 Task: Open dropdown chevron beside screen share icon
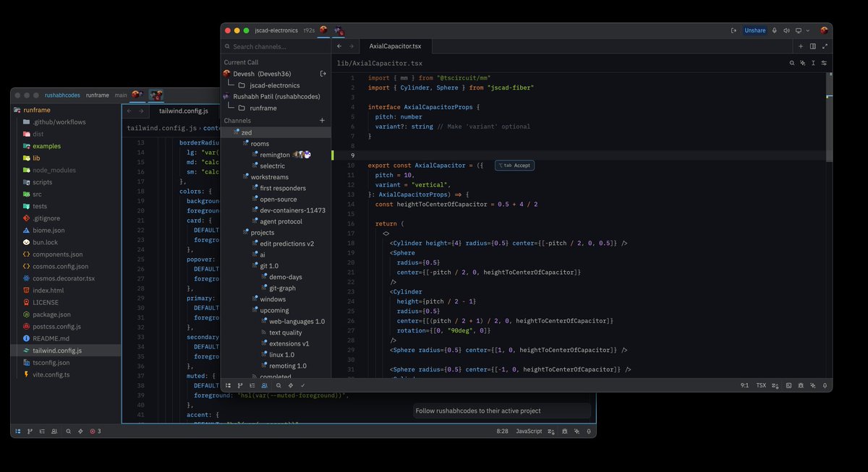coord(807,30)
